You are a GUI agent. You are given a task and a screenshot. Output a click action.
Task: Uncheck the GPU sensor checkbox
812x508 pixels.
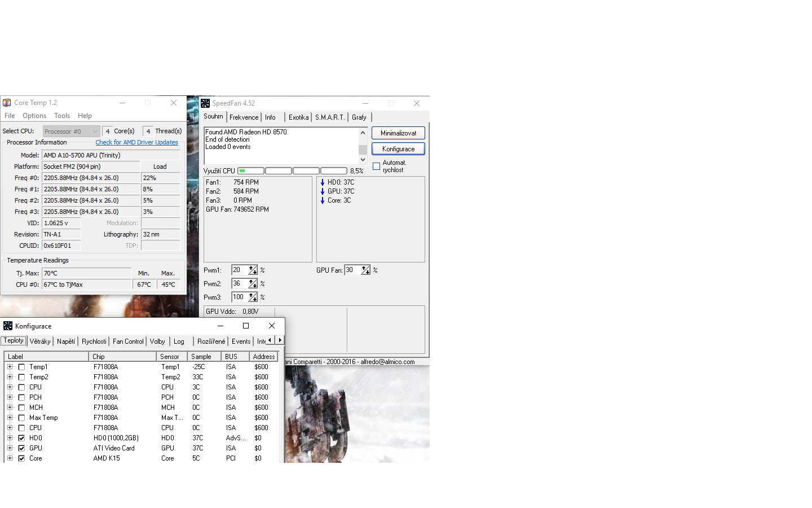pos(21,448)
